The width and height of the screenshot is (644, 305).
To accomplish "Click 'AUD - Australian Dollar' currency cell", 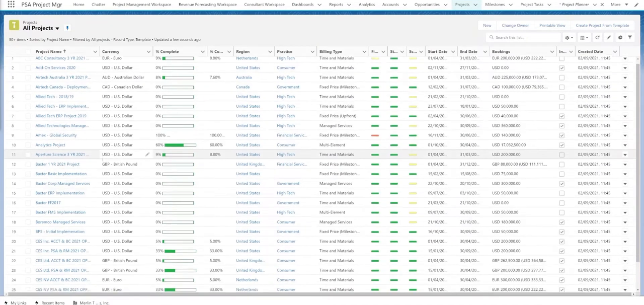I will pos(123,78).
